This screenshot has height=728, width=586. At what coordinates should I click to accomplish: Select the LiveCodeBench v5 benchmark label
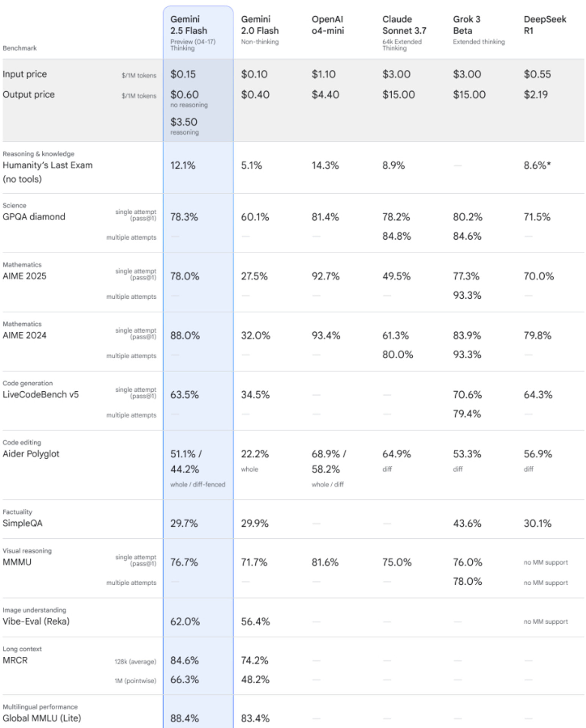tap(41, 395)
